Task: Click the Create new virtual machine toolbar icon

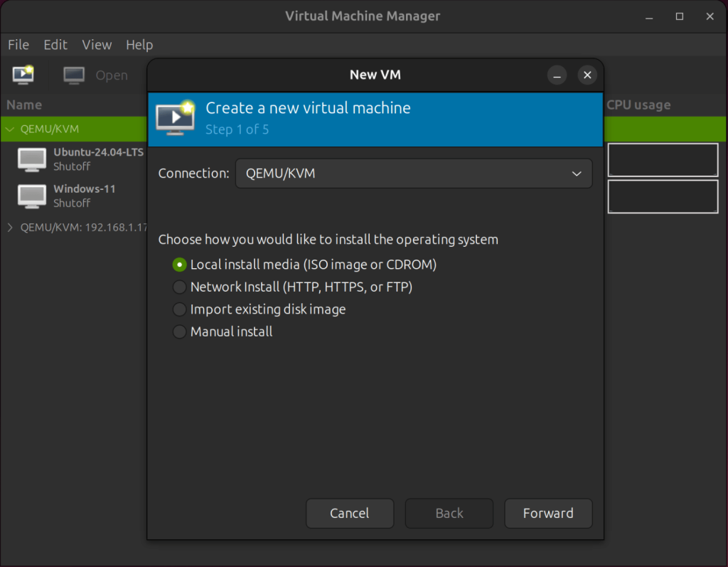Action: coord(23,75)
